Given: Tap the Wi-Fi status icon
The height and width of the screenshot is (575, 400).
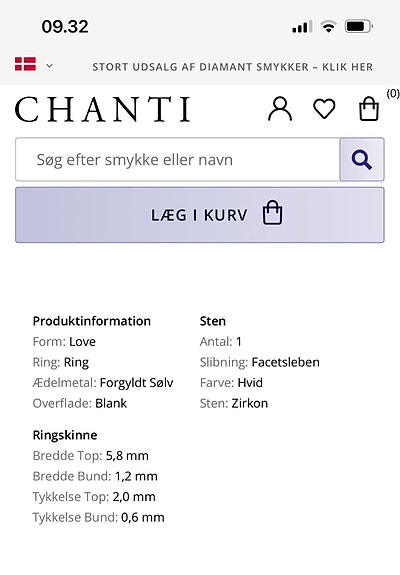Looking at the screenshot, I should click(328, 26).
